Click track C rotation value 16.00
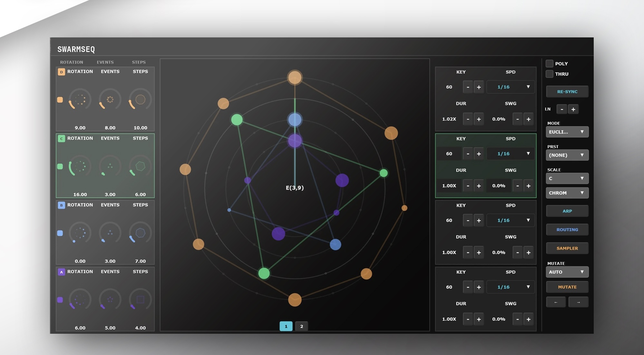The image size is (644, 355). pyautogui.click(x=80, y=195)
